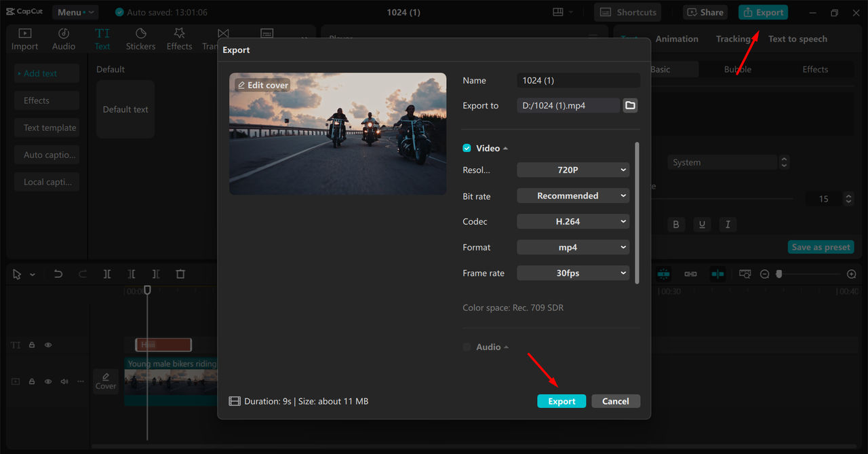Click the Cover edit button on timeline

click(106, 381)
